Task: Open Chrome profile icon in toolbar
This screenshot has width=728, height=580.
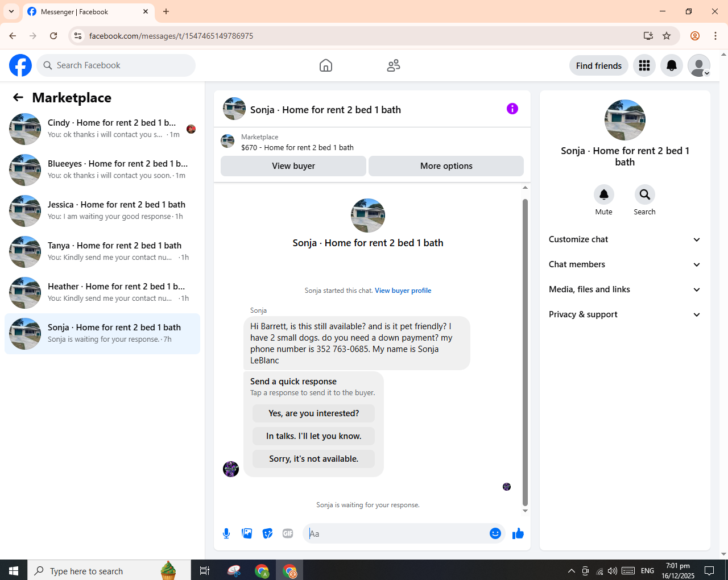Action: point(695,36)
